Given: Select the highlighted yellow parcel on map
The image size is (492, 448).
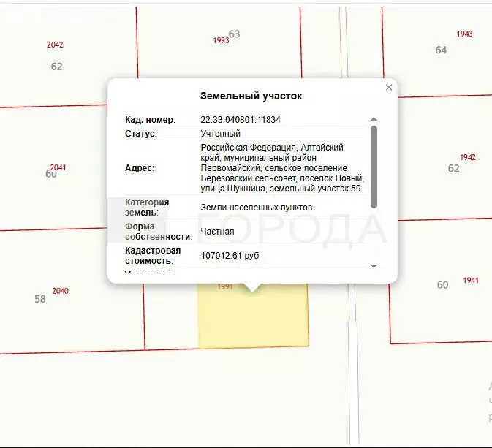Looking at the screenshot, I should 253,320.
